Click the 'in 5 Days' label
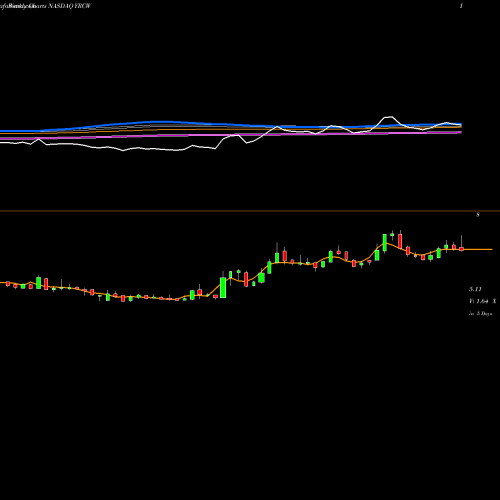This screenshot has height=500, width=500. pos(480,314)
